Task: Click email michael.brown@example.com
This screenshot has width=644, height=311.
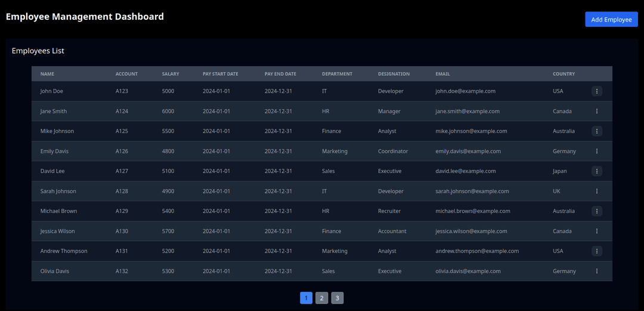Action: [x=473, y=211]
